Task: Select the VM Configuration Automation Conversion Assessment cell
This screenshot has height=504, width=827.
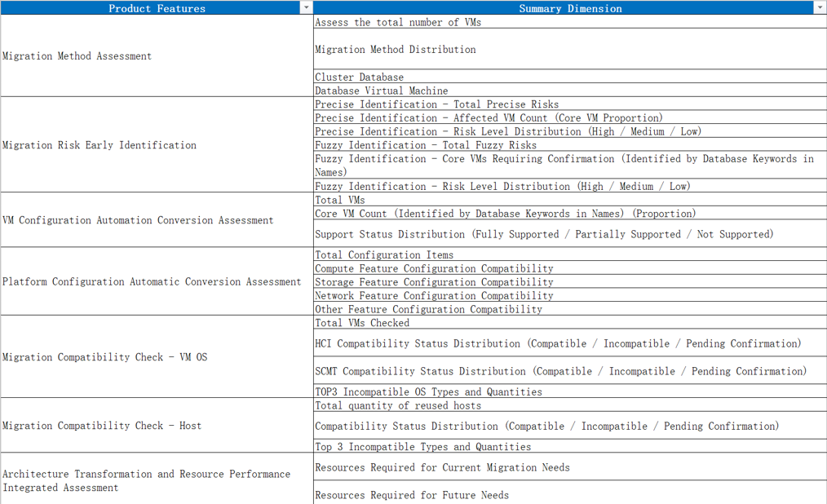Action: click(x=157, y=220)
